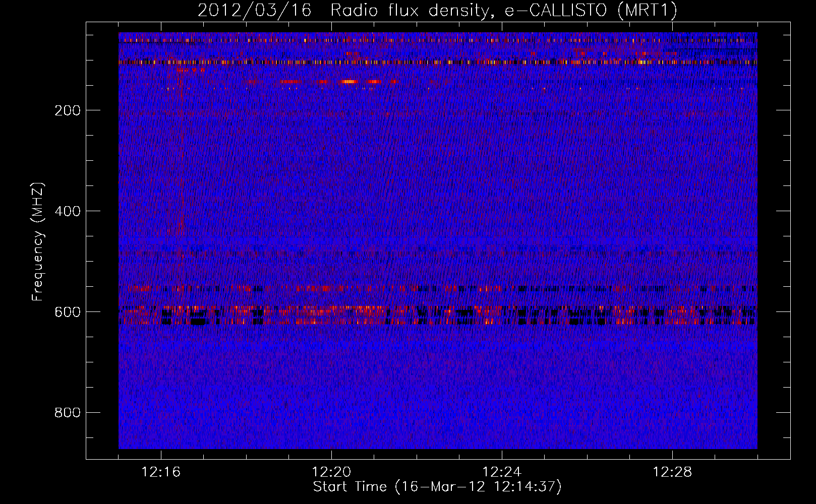Select the 'Frequency (MHZ)' axis label
Image resolution: width=816 pixels, height=504 pixels.
pos(38,241)
